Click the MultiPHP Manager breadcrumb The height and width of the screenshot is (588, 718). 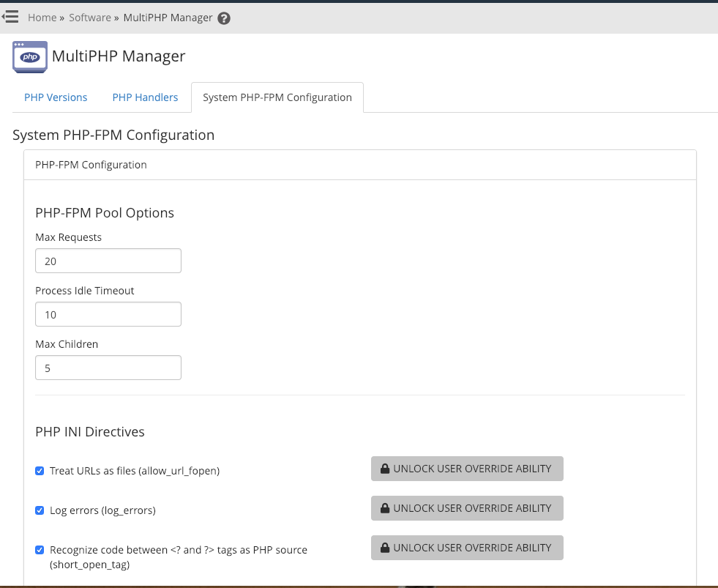coord(168,18)
